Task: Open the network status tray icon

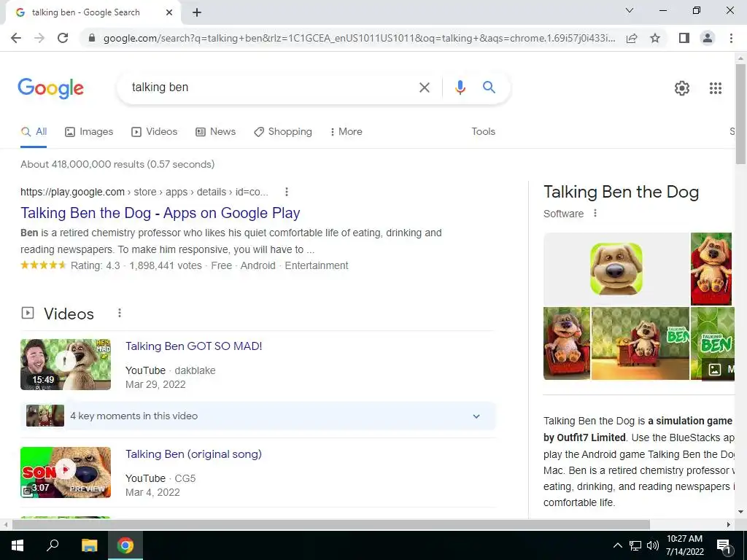Action: (635, 545)
